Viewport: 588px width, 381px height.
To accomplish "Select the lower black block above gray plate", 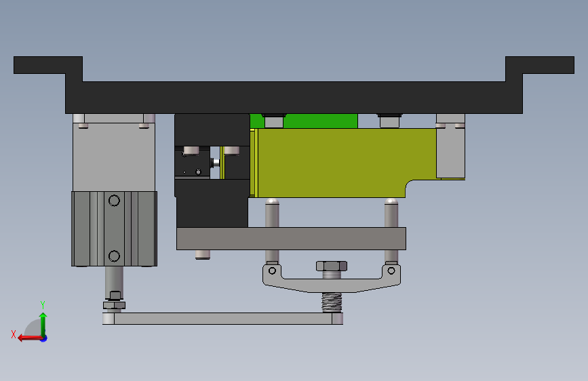I will 212,203.
